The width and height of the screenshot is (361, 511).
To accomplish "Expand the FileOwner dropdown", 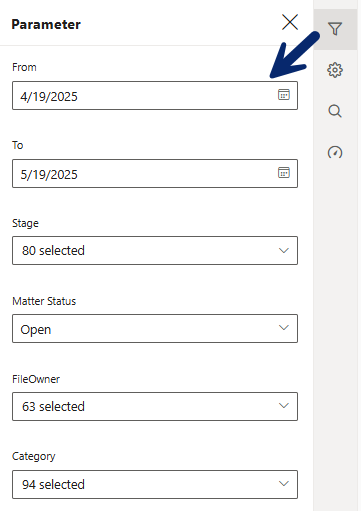I will coord(155,406).
